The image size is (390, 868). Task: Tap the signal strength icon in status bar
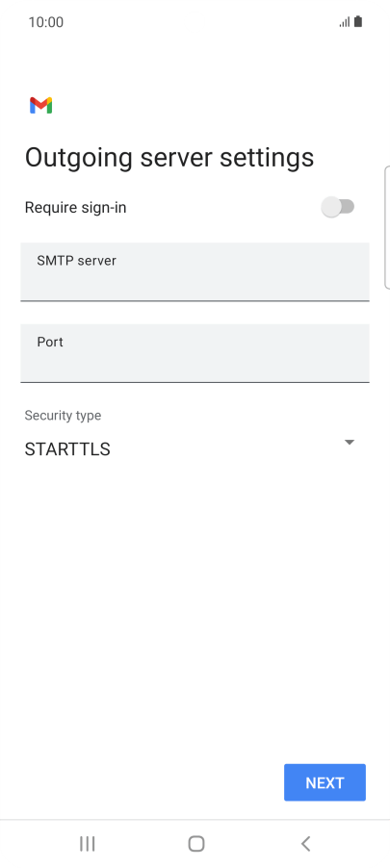pyautogui.click(x=345, y=22)
